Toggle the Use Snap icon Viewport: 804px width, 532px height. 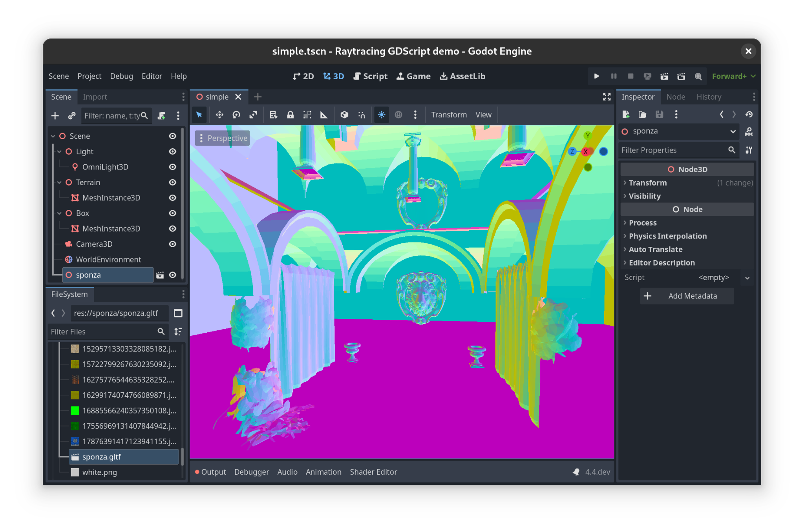[362, 115]
